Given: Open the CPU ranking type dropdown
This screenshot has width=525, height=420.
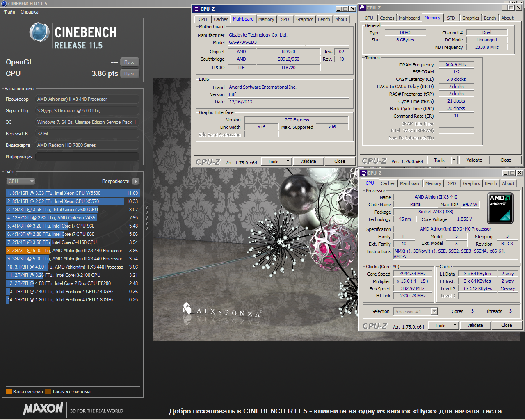Looking at the screenshot, I should click(21, 181).
